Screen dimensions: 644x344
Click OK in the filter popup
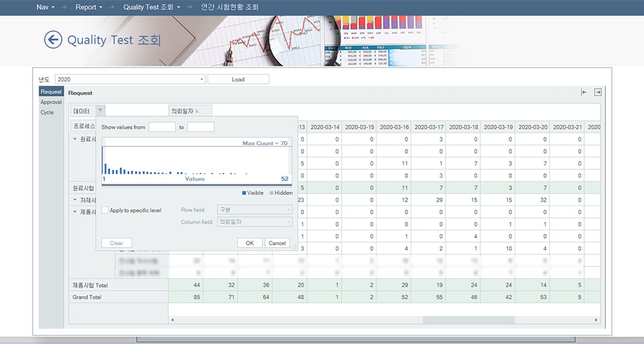coord(249,243)
